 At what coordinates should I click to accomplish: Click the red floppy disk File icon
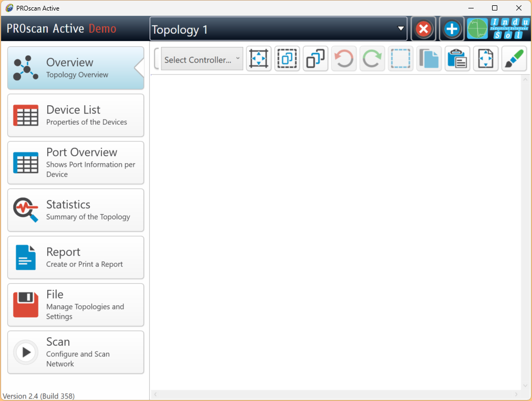(x=26, y=305)
